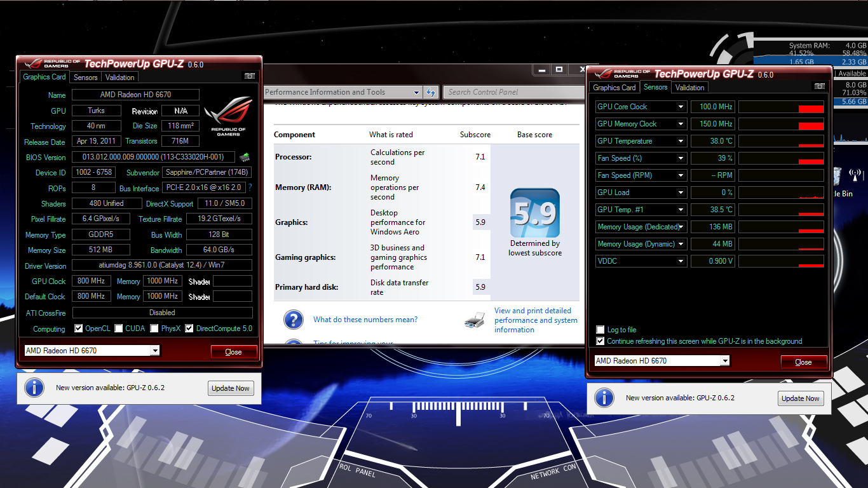868x488 pixels.
Task: Select Graphics Card tab in left GPU-Z window
Action: [44, 77]
